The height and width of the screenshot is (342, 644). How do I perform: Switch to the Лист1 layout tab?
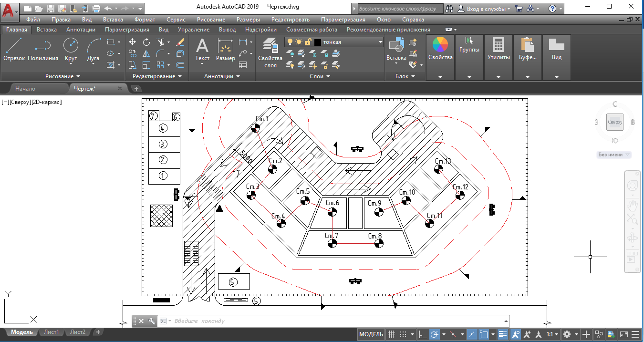coord(52,332)
